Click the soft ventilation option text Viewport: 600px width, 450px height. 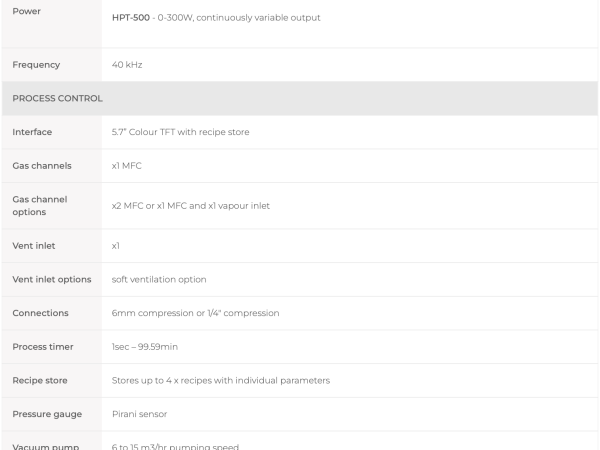tap(159, 279)
